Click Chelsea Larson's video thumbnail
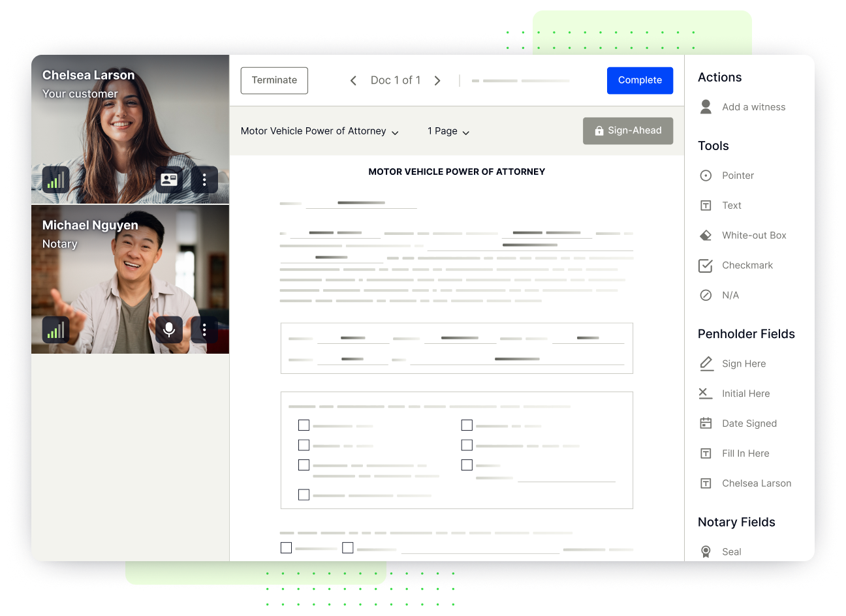846x616 pixels. tap(131, 129)
